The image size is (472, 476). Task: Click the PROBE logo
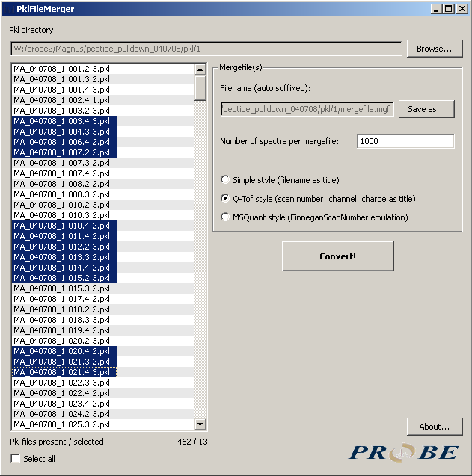[x=404, y=452]
